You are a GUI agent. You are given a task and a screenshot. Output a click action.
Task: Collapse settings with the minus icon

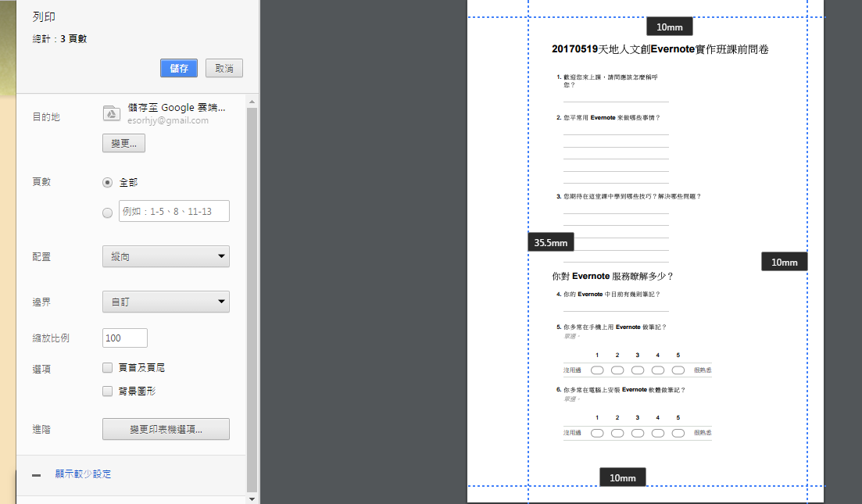[x=36, y=475]
